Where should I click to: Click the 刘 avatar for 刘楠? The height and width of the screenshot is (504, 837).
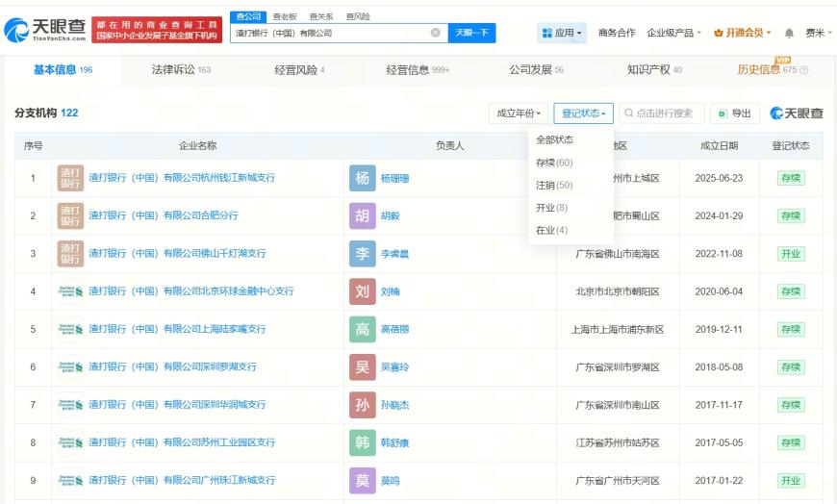(x=363, y=291)
